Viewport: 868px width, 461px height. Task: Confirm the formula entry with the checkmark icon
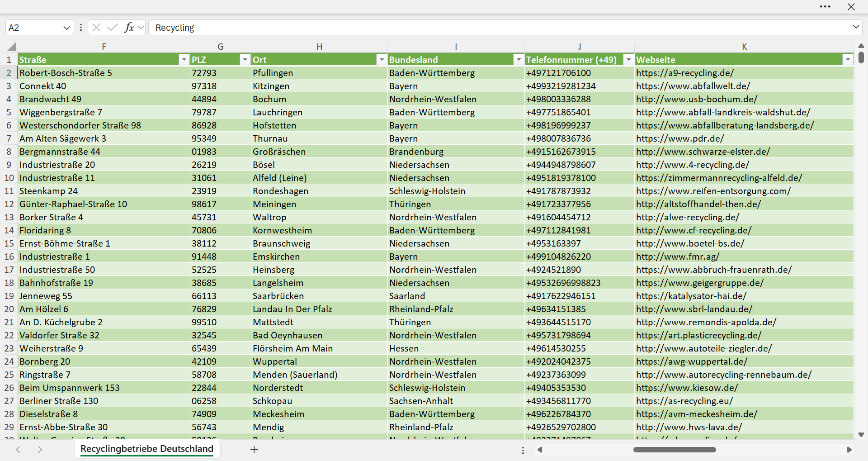(x=112, y=28)
